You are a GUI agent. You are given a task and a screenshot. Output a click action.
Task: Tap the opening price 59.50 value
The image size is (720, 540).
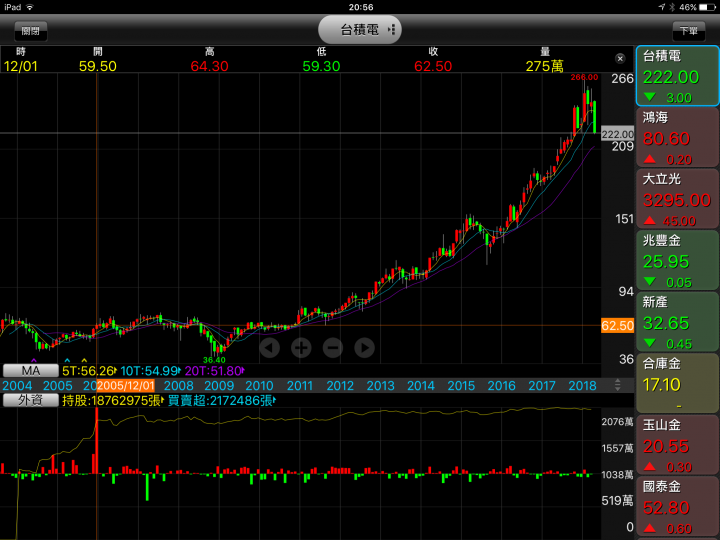tap(98, 66)
